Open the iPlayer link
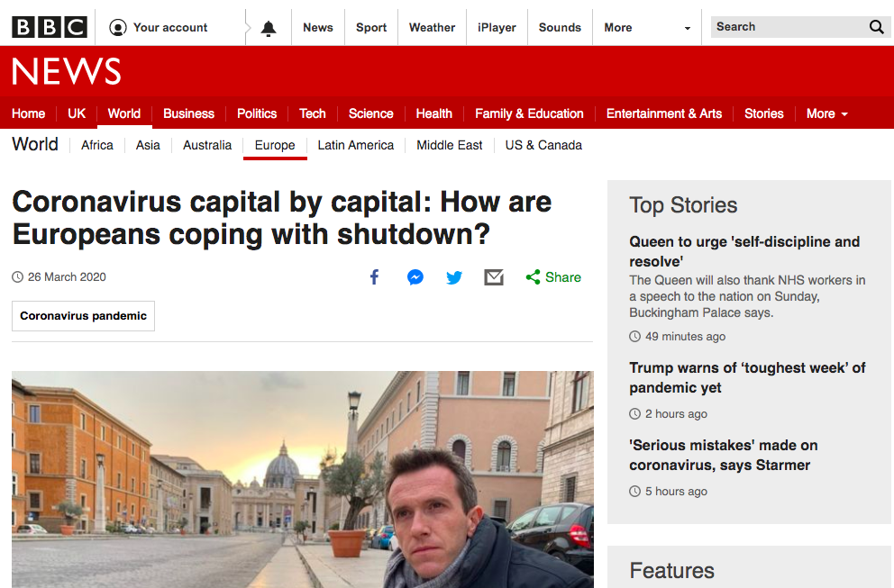 point(497,28)
